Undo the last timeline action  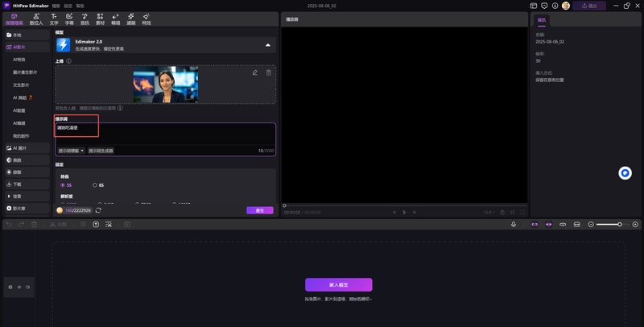click(9, 224)
